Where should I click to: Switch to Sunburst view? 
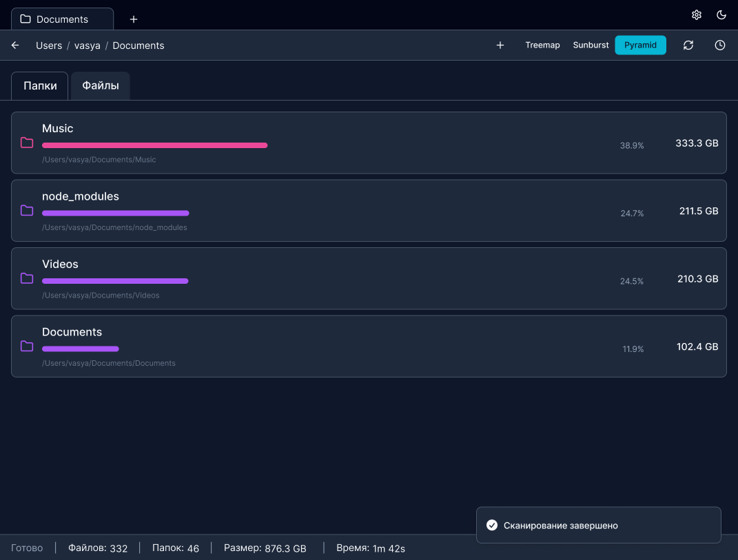[x=591, y=45]
